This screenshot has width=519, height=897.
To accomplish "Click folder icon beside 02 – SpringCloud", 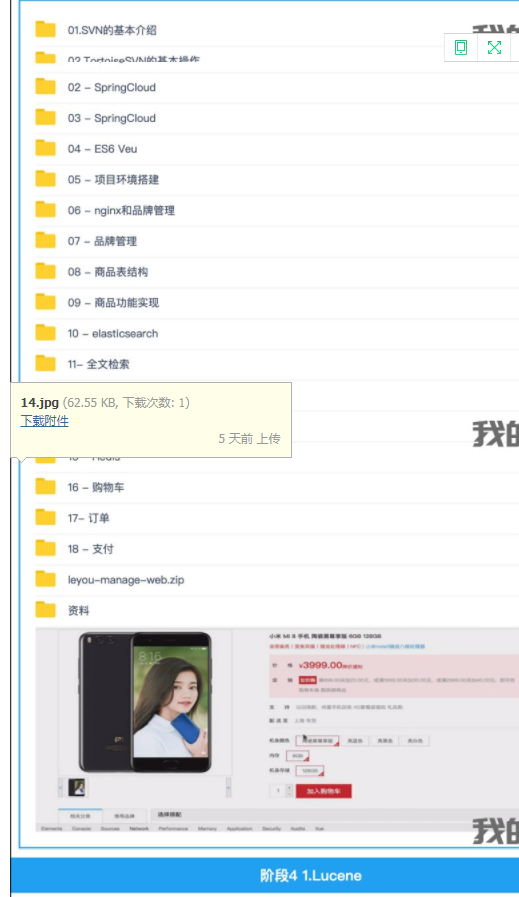I will pos(45,87).
